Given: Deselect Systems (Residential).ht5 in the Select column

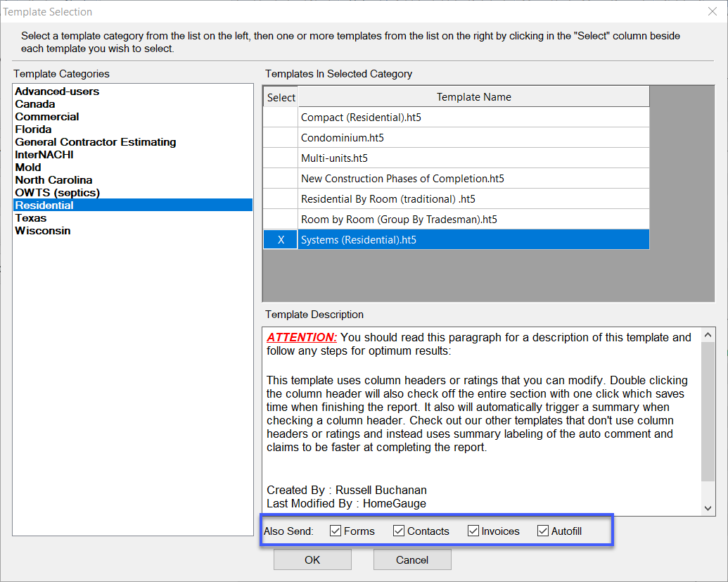Looking at the screenshot, I should click(x=280, y=239).
